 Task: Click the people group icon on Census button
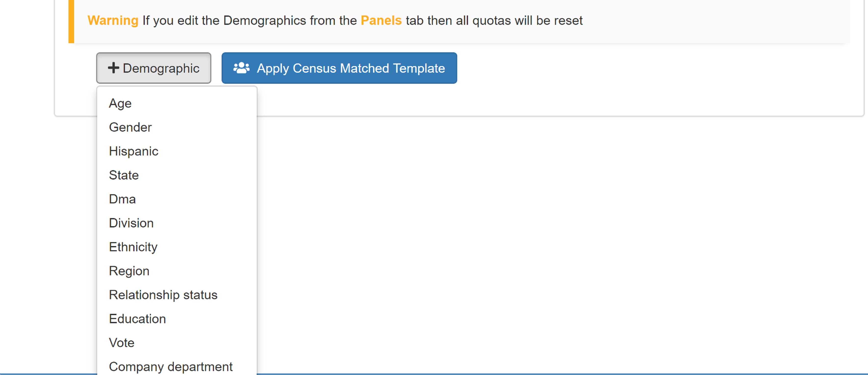(241, 68)
